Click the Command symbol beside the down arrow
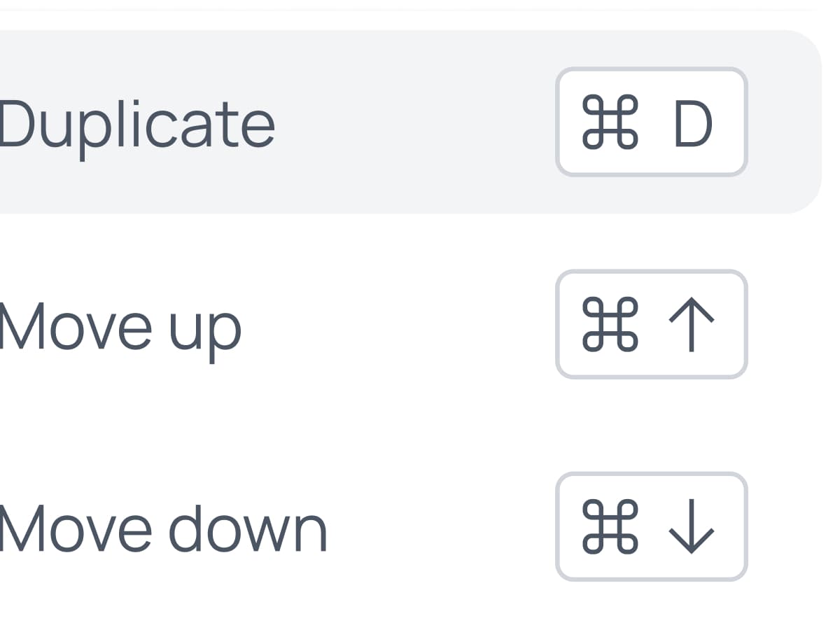This screenshot has width=840, height=630. pos(610,527)
